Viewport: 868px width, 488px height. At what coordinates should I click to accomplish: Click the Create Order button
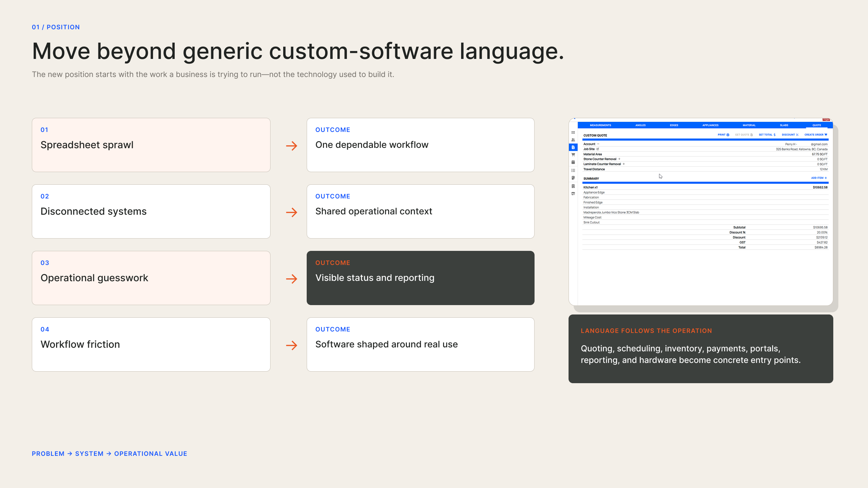(x=816, y=135)
